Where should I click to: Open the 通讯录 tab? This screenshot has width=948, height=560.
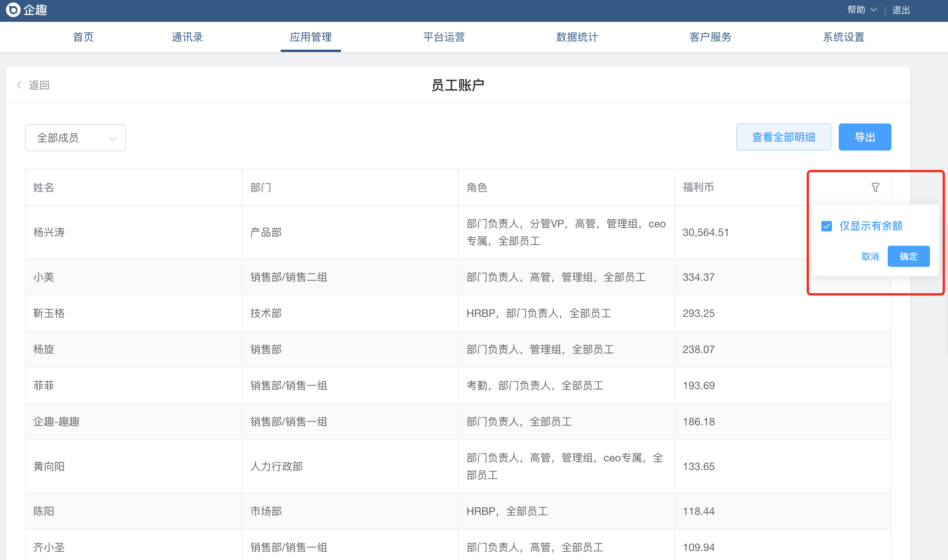(187, 37)
